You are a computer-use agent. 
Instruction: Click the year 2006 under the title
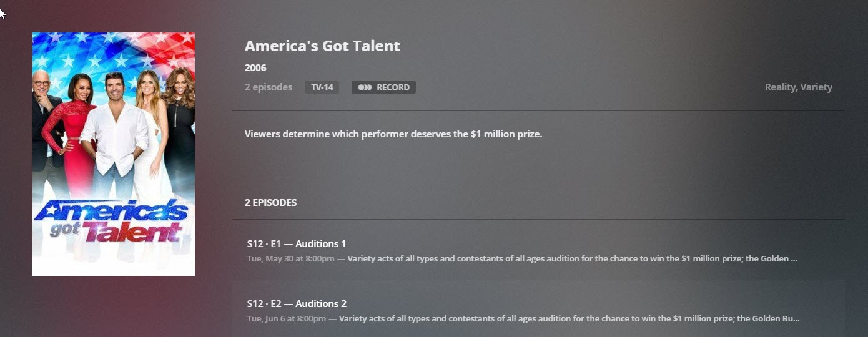(255, 68)
